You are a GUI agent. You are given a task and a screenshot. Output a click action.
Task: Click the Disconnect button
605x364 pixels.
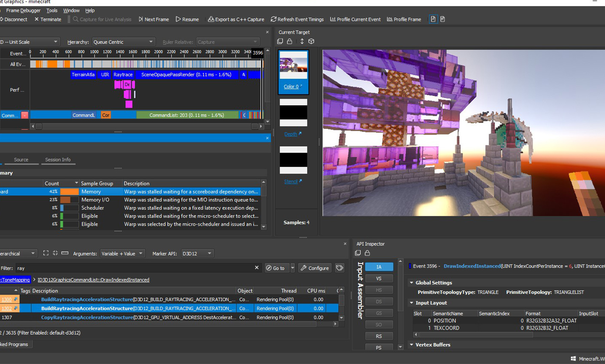(13, 19)
